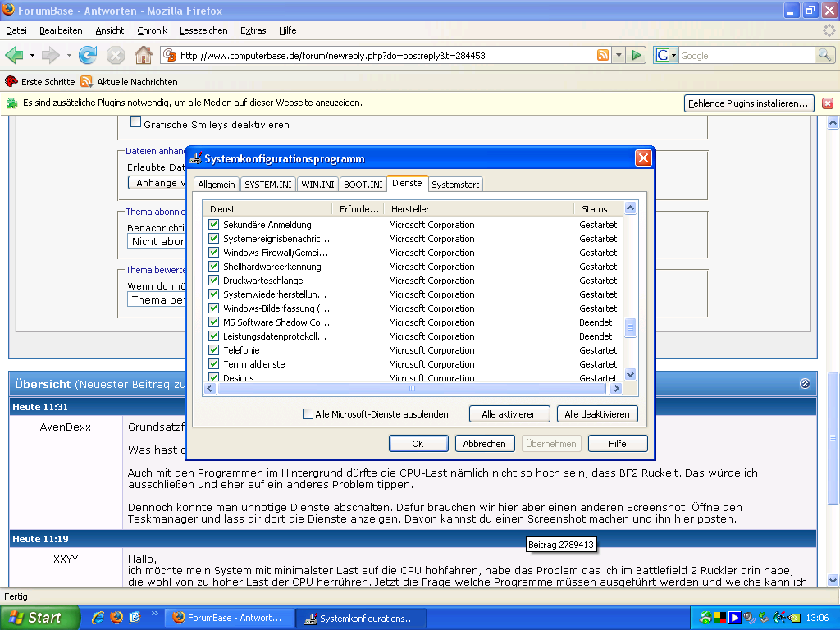The width and height of the screenshot is (840, 630).
Task: Click the page vertical scrollbar thumb
Action: coord(833,438)
